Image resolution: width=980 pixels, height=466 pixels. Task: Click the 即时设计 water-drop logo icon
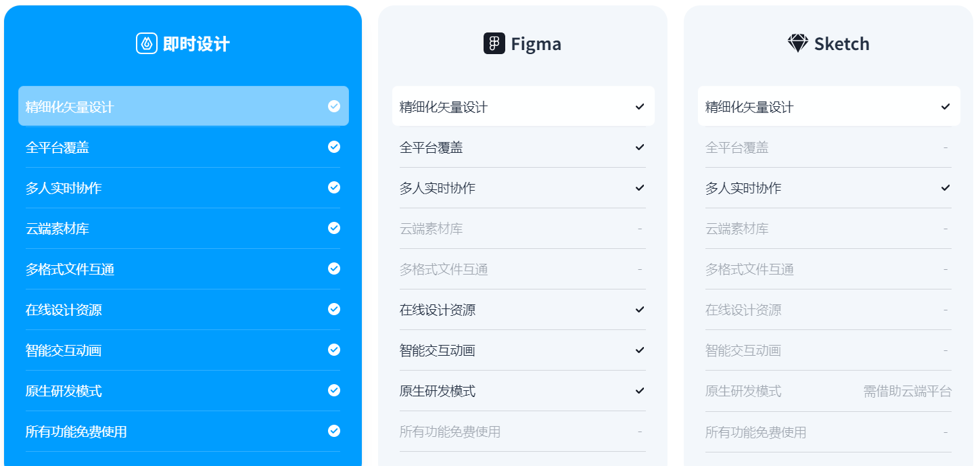pos(146,44)
